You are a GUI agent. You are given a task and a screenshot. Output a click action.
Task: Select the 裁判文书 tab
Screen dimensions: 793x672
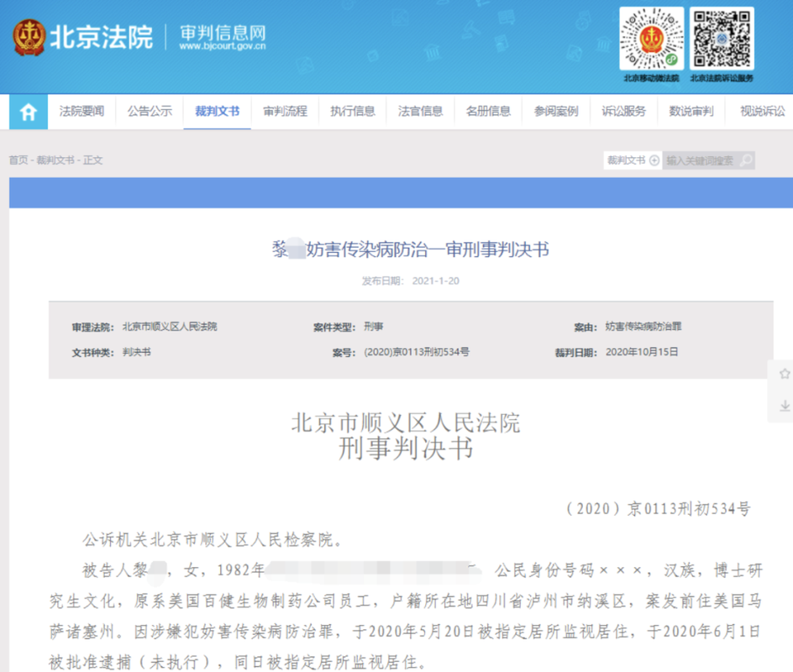point(218,111)
